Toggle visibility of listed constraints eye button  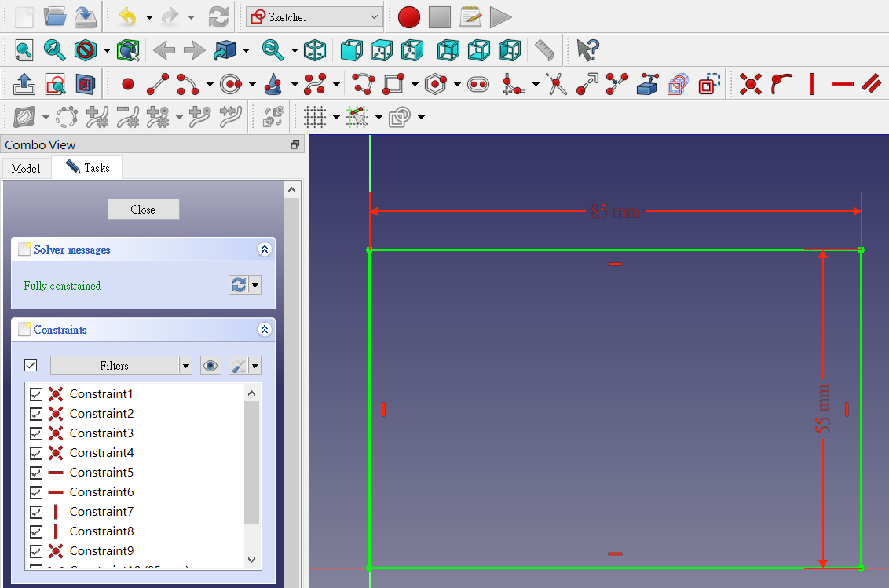tap(210, 366)
